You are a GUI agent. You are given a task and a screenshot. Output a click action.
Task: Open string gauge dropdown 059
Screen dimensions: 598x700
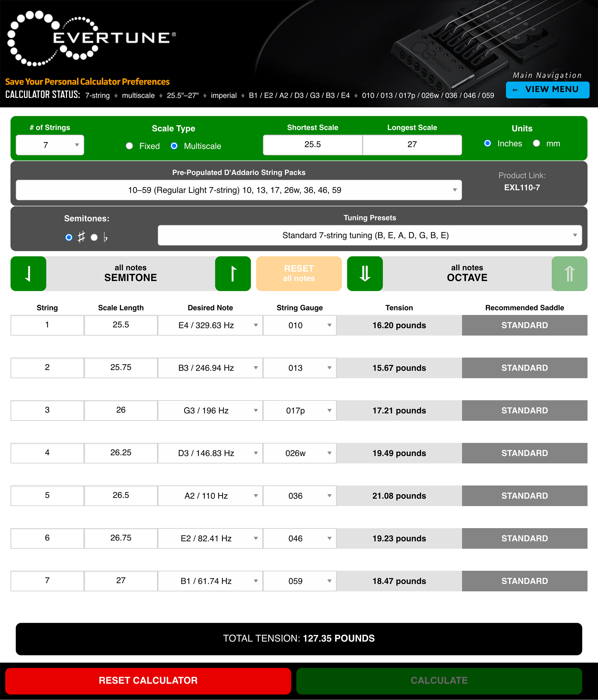(300, 581)
